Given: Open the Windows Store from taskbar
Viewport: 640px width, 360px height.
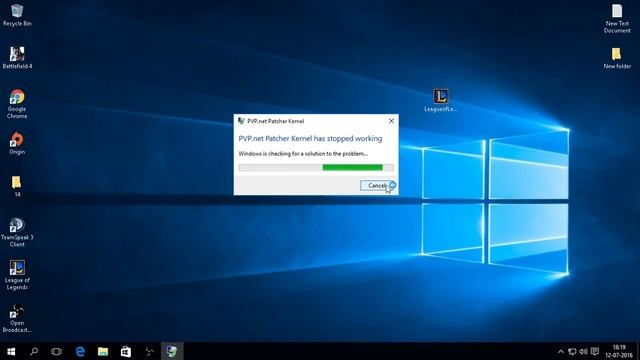Looking at the screenshot, I should (x=126, y=351).
